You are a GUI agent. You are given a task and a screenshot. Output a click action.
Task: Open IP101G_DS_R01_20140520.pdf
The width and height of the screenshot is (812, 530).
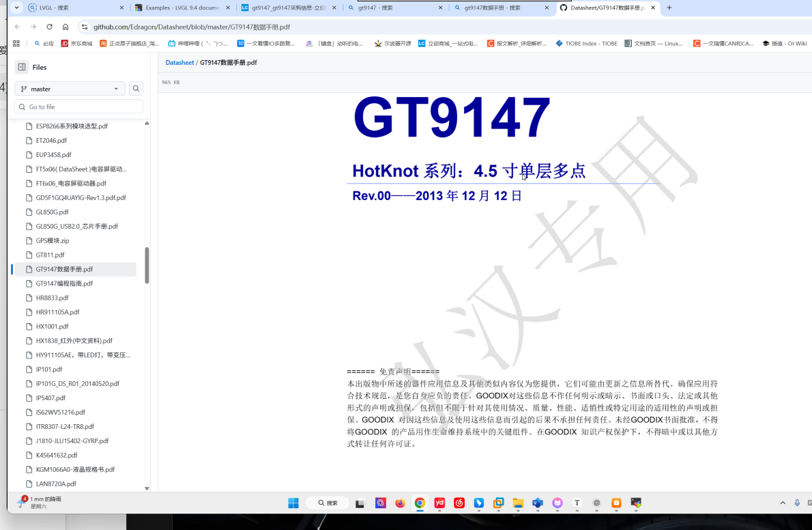tap(77, 384)
